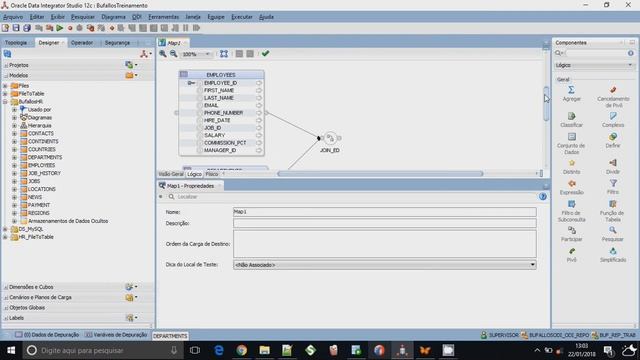Open the Ferramentas menu
The width and height of the screenshot is (640, 360).
coord(163,17)
